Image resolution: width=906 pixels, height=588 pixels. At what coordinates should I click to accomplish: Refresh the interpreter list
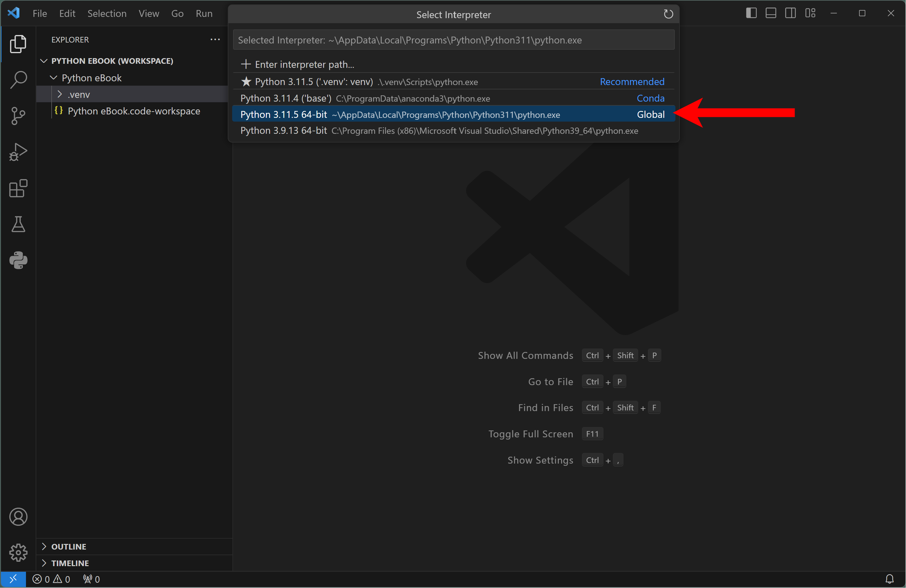point(668,14)
